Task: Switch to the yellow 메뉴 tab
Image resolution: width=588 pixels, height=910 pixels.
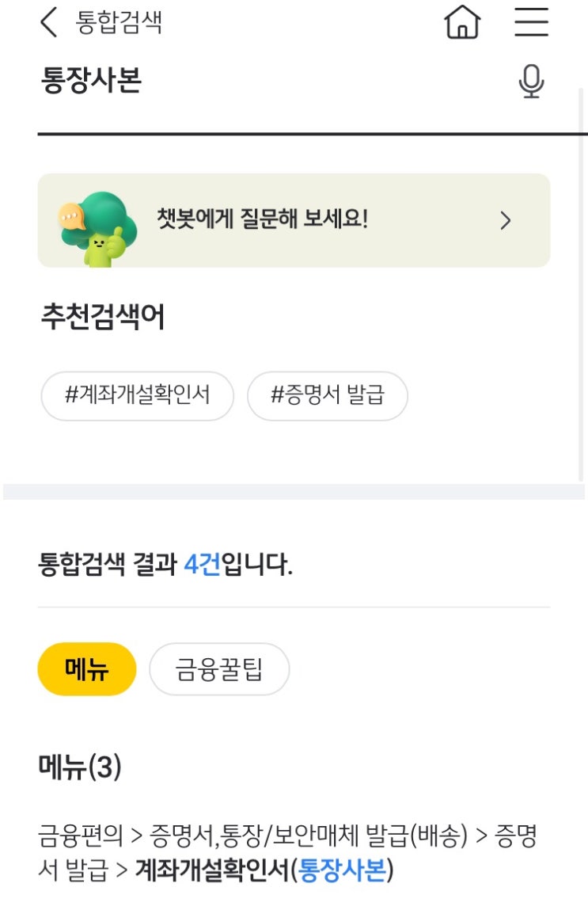Action: coord(87,669)
